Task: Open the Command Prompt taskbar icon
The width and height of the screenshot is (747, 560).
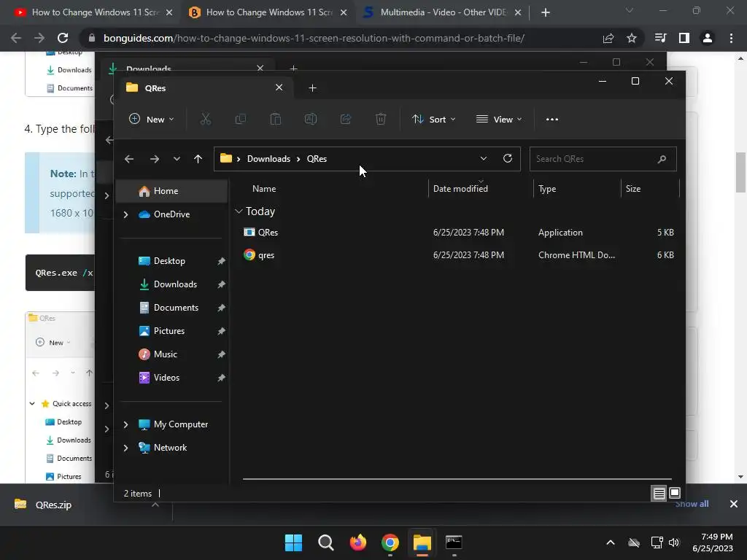Action: (454, 542)
